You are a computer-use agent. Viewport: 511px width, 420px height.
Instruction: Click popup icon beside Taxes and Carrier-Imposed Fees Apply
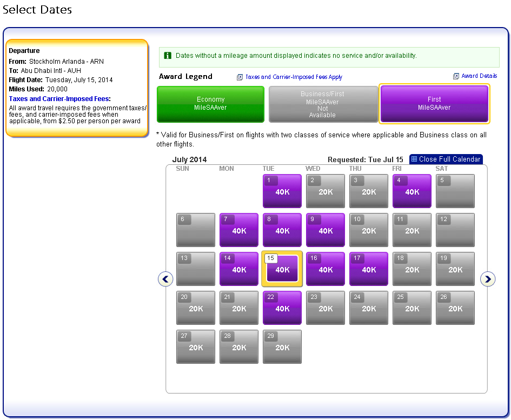pos(240,77)
